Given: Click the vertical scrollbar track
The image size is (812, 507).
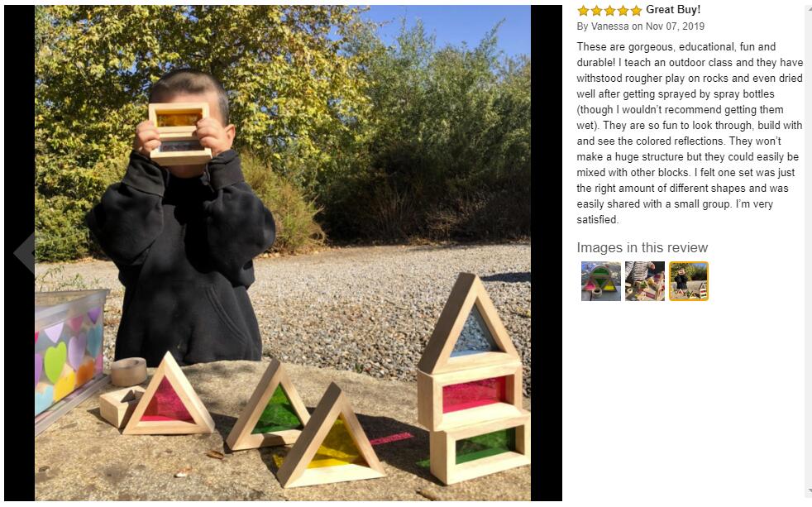Looking at the screenshot, I should (809, 249).
